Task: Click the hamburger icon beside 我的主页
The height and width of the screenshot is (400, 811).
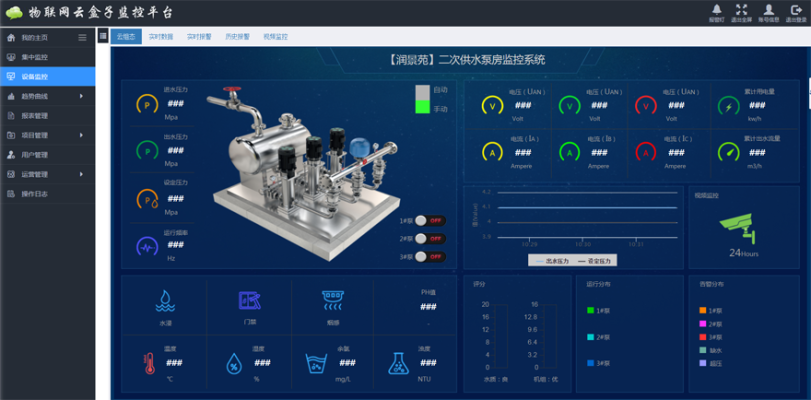Action: [x=83, y=37]
